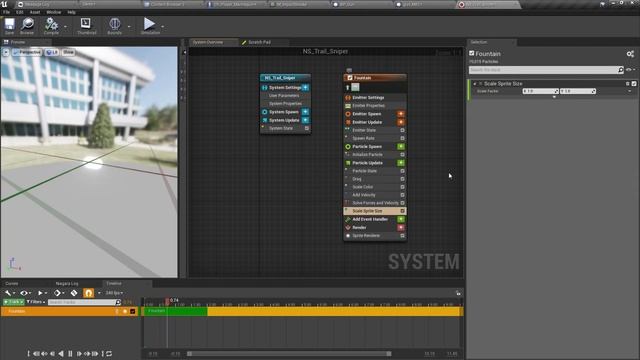Click the Scale Factor X value field

coord(540,91)
